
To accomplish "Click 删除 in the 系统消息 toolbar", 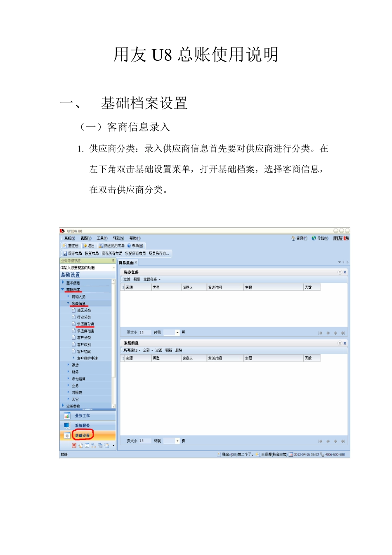I will point(179,350).
